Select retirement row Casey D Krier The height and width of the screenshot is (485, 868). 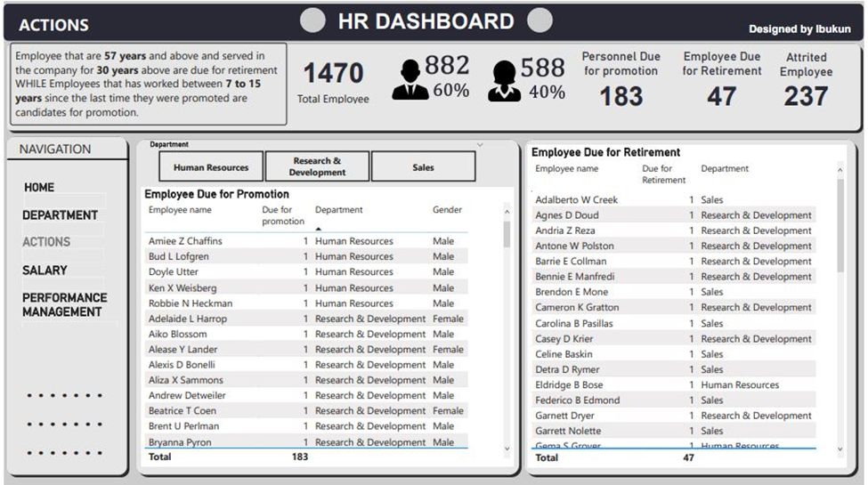[x=674, y=339]
